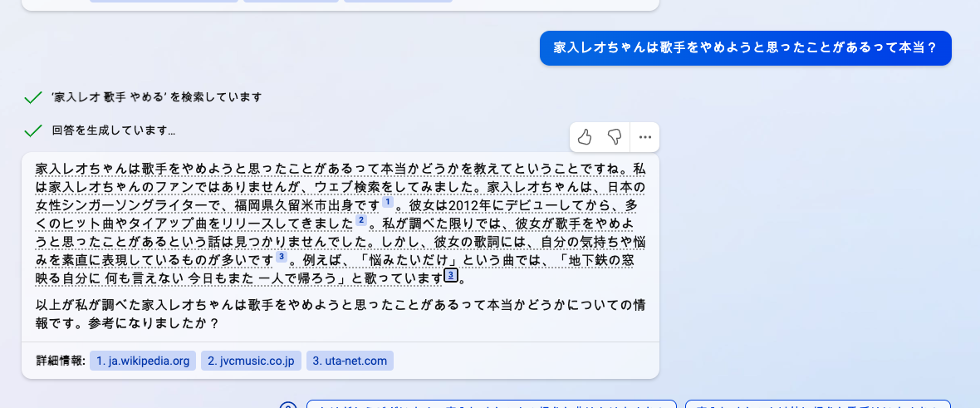The height and width of the screenshot is (408, 980).
Task: Open citation 1 after 久留米市出身です
Action: click(388, 202)
